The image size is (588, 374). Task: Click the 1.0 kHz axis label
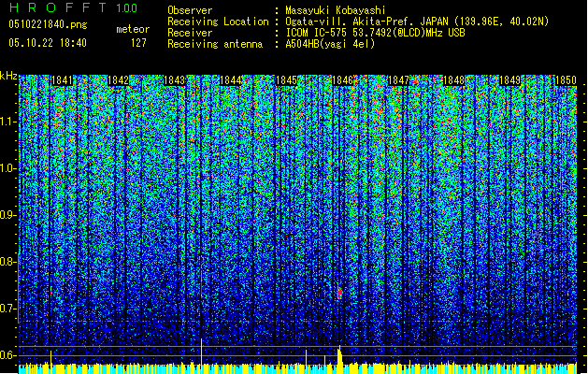pos(8,168)
